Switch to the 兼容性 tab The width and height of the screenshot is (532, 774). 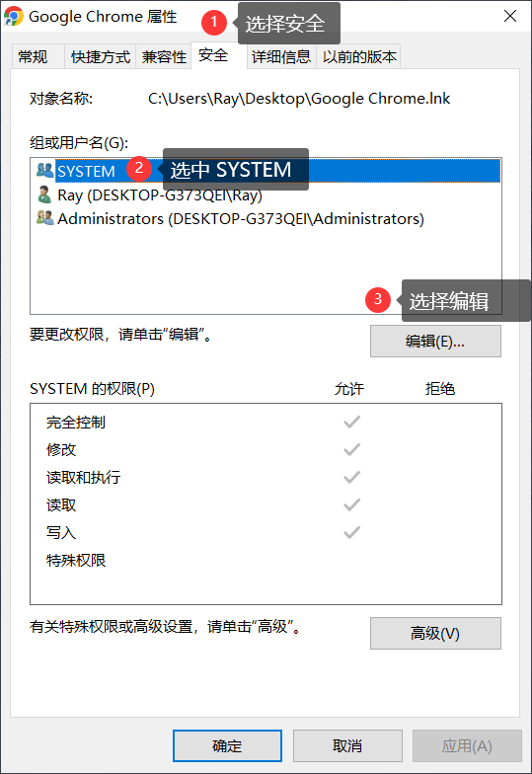[x=164, y=56]
